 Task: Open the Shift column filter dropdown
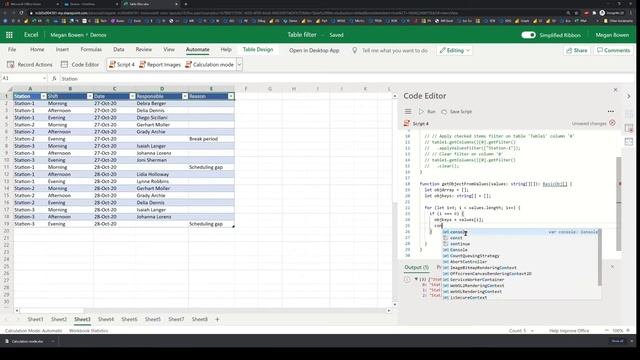90,96
